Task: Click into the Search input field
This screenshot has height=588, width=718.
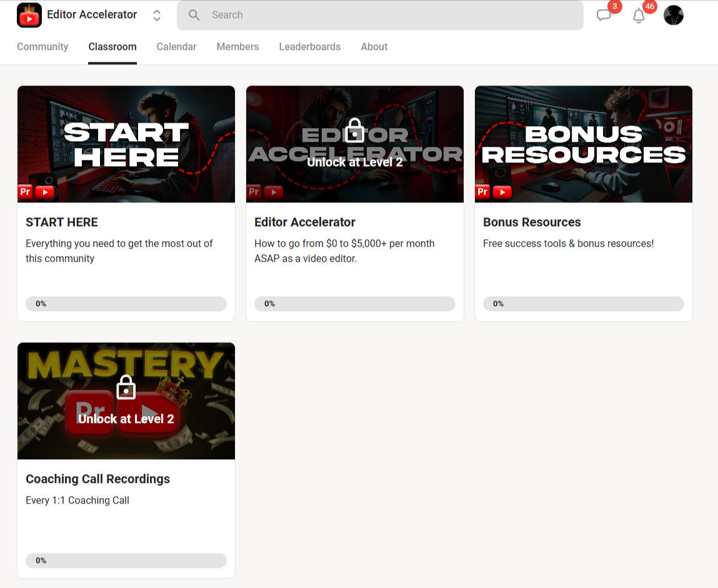Action: pyautogui.click(x=387, y=15)
